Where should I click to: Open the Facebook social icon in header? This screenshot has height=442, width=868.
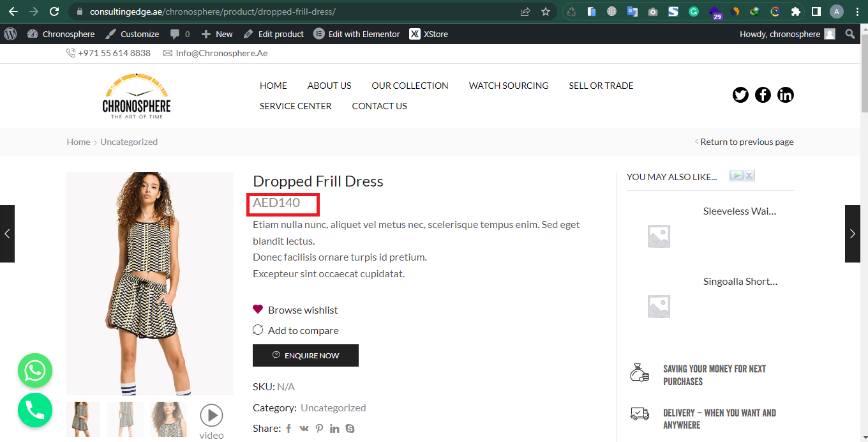[763, 95]
